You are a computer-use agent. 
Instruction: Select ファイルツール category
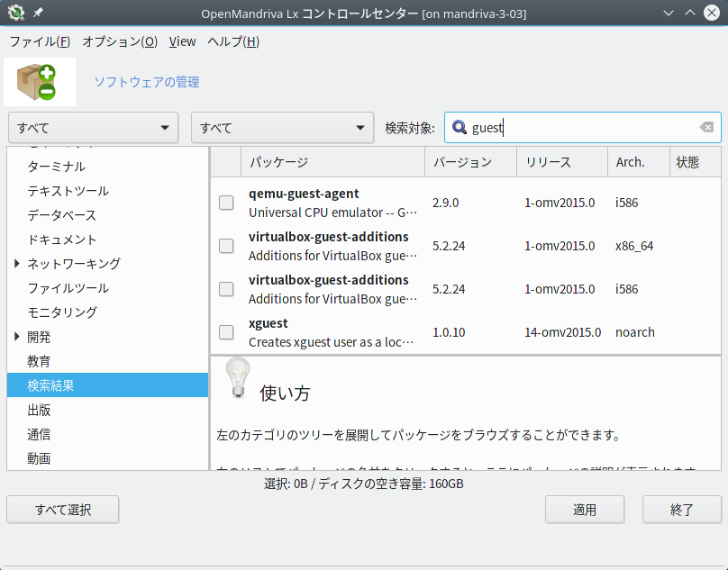click(x=68, y=288)
